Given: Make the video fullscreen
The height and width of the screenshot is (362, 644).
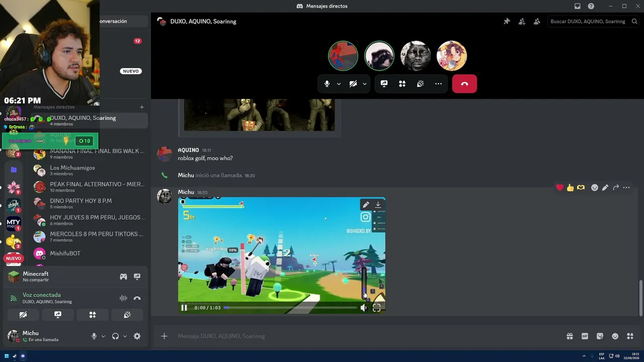Looking at the screenshot, I should (x=376, y=308).
